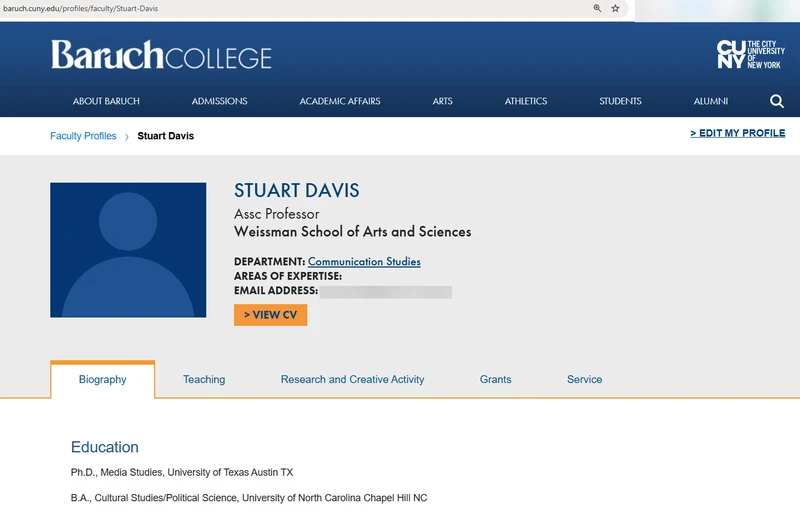Image resolution: width=800 pixels, height=524 pixels.
Task: Switch to Research and Creative Activity tab
Action: 353,379
